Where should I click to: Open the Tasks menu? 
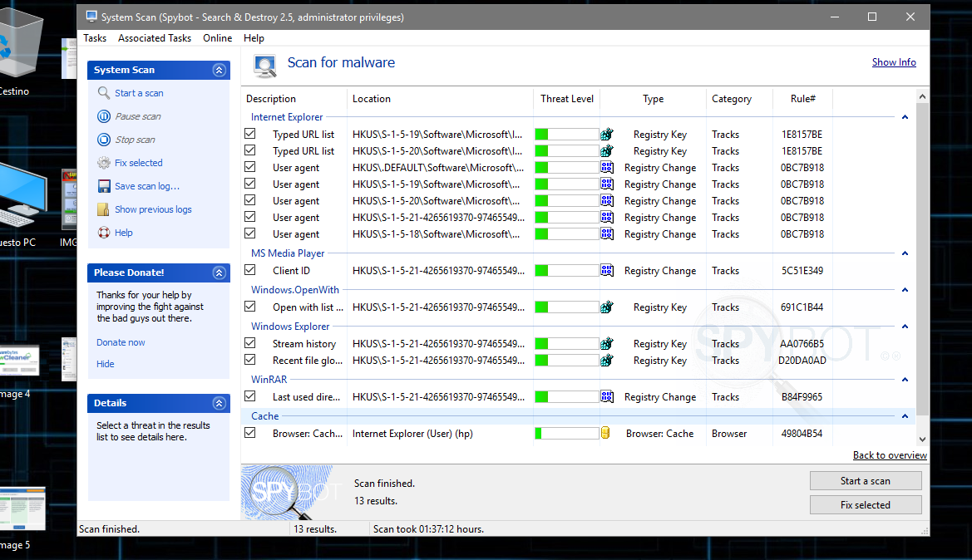tap(95, 37)
